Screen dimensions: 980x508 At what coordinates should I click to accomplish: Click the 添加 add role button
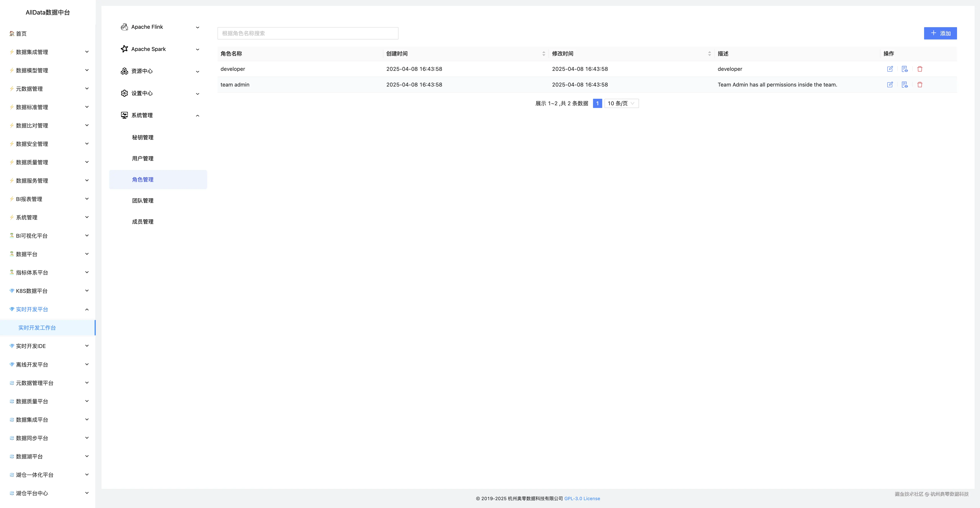pyautogui.click(x=940, y=33)
